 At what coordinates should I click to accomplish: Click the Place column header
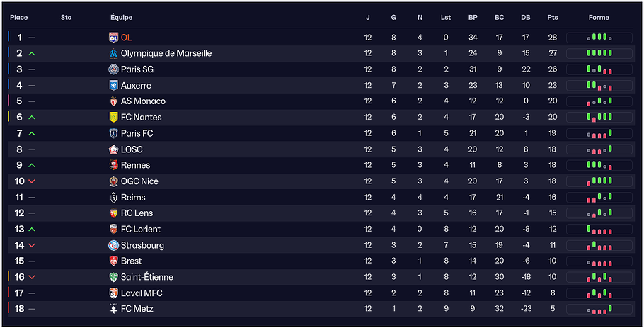(18, 17)
